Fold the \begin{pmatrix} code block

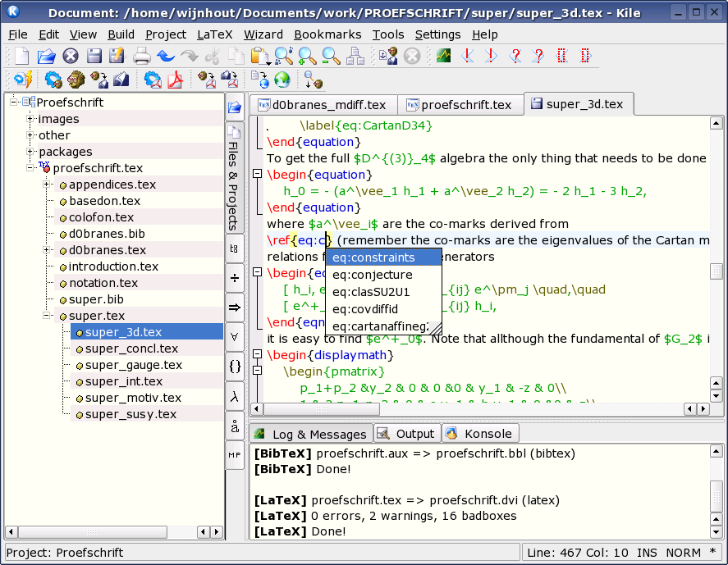coord(257,371)
